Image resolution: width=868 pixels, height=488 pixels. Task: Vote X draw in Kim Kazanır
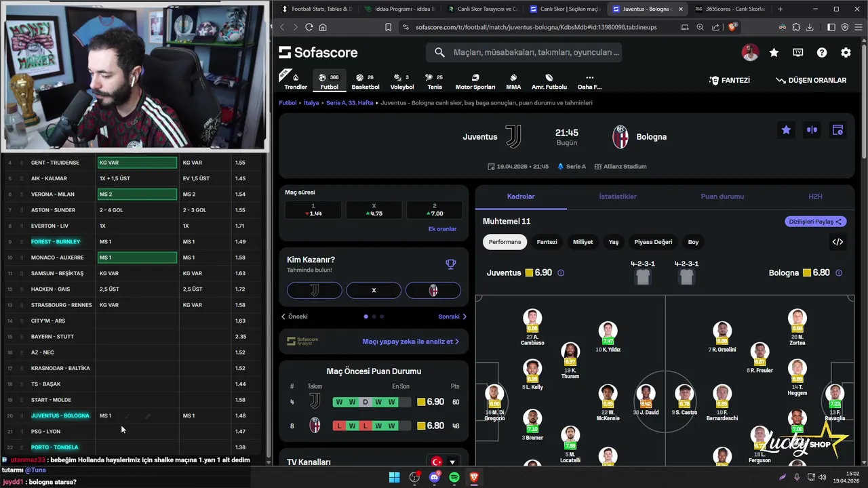tap(374, 290)
